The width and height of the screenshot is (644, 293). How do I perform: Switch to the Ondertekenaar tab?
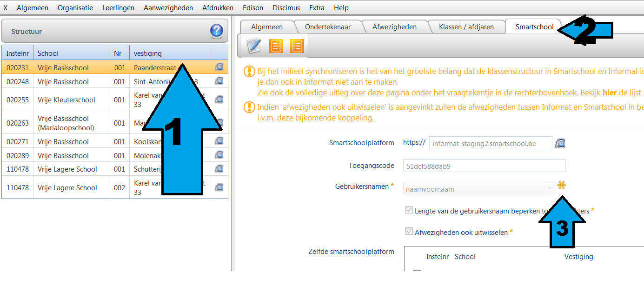click(328, 27)
